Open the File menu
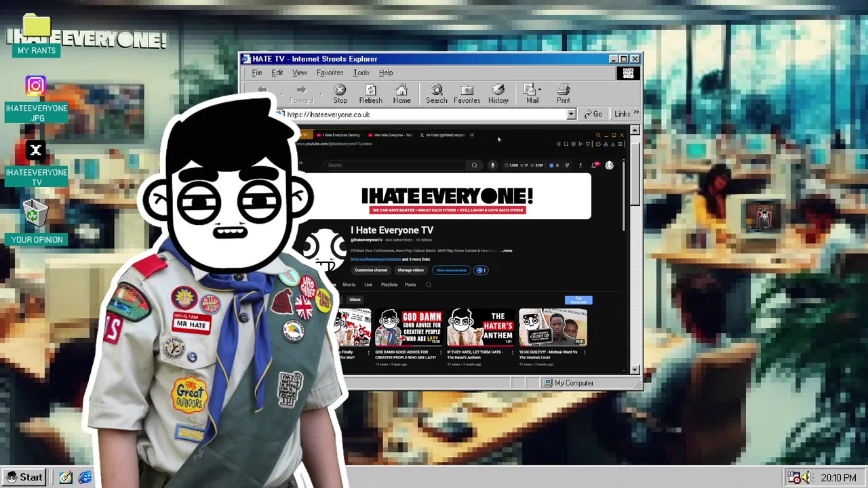868x488 pixels. (257, 73)
